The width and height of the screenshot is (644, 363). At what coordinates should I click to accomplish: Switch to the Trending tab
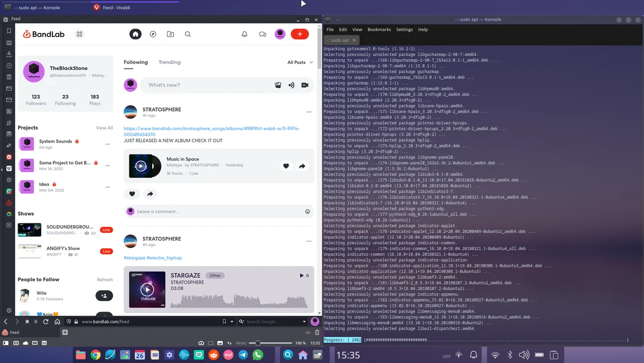point(169,62)
